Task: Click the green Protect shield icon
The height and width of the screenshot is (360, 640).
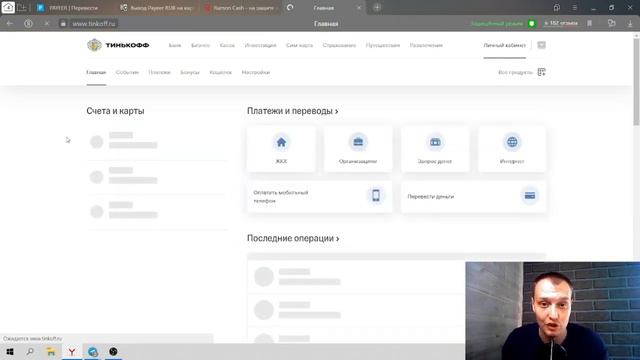Action: click(531, 24)
